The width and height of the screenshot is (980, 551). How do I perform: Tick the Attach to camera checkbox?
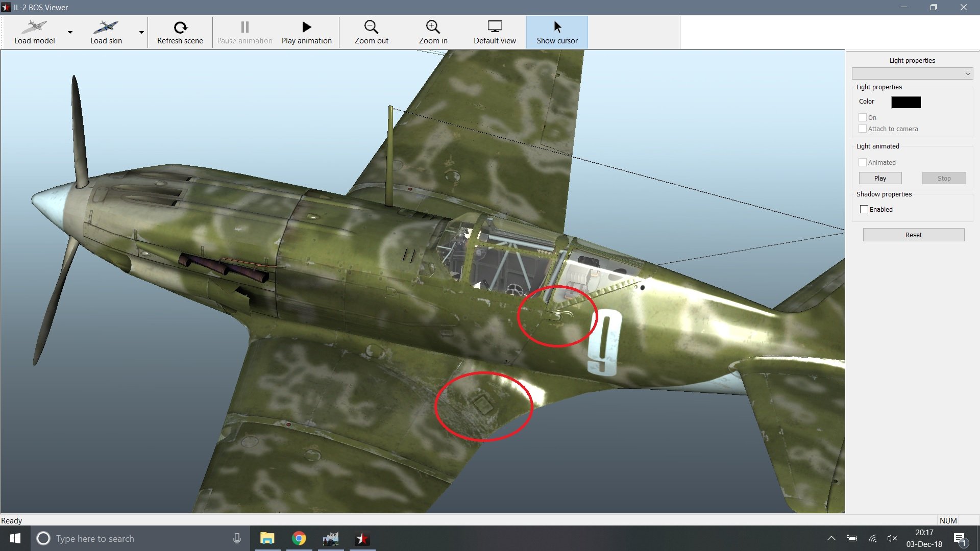coord(863,129)
